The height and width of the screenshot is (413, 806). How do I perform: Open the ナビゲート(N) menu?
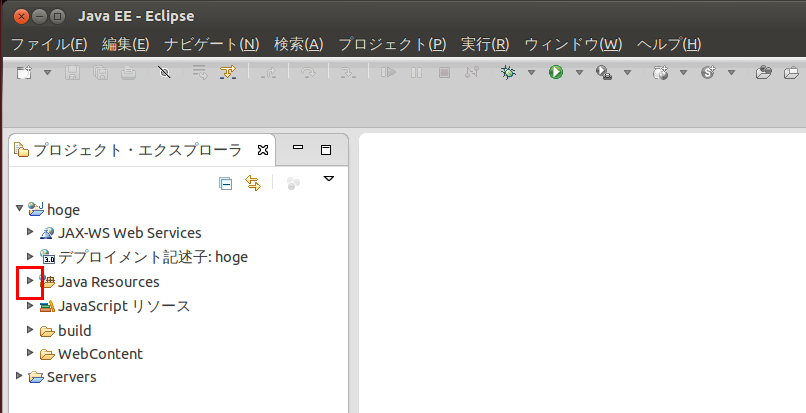click(x=211, y=44)
